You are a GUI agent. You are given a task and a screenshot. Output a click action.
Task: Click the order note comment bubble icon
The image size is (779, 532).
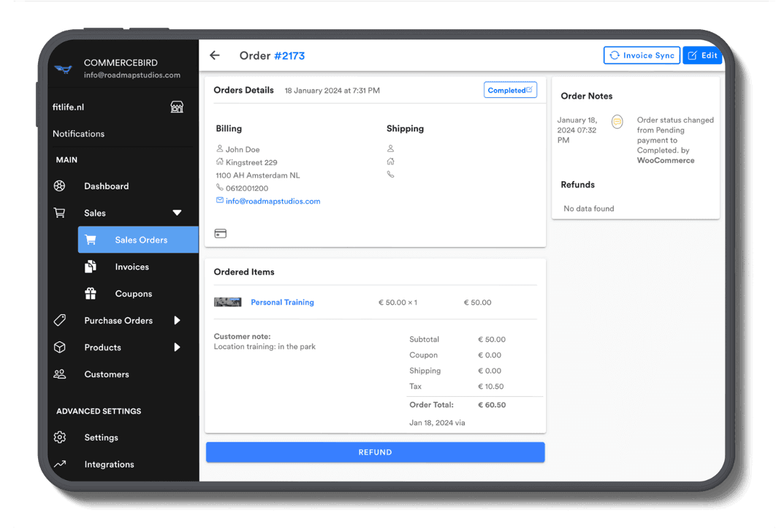click(x=617, y=121)
